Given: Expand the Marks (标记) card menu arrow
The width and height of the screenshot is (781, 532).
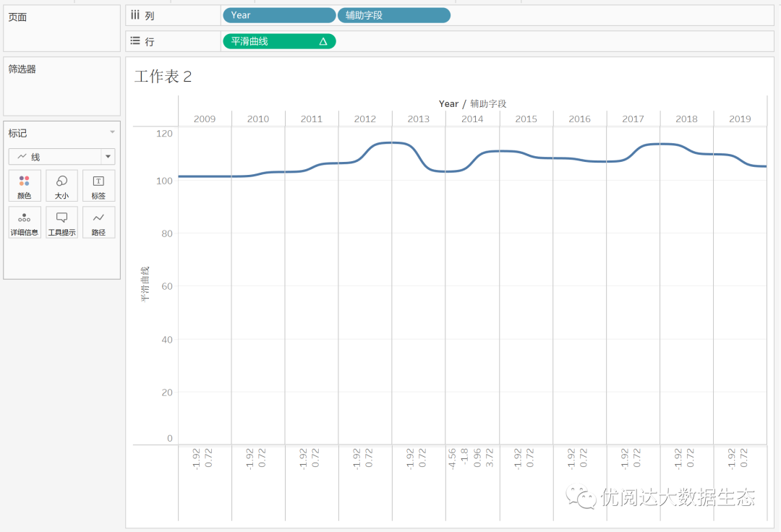Looking at the screenshot, I should (112, 132).
